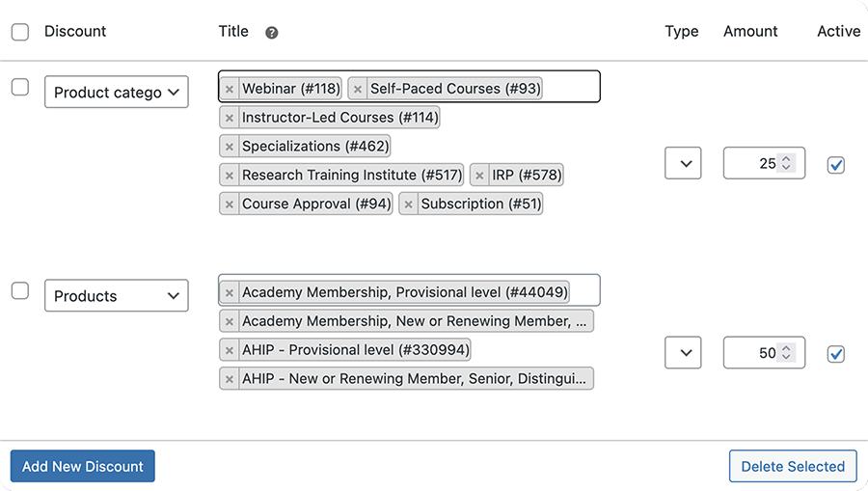Image resolution: width=868 pixels, height=491 pixels.
Task: Disable Active checkbox for the 50 discount
Action: [x=836, y=354]
